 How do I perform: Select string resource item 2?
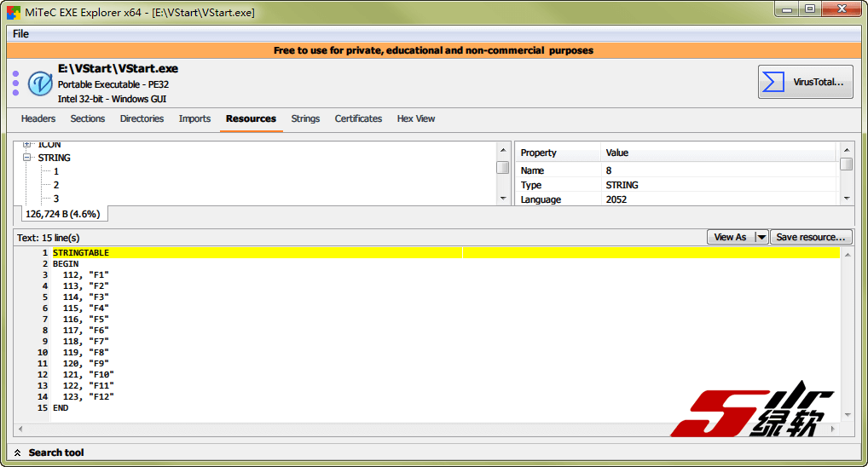[x=56, y=185]
